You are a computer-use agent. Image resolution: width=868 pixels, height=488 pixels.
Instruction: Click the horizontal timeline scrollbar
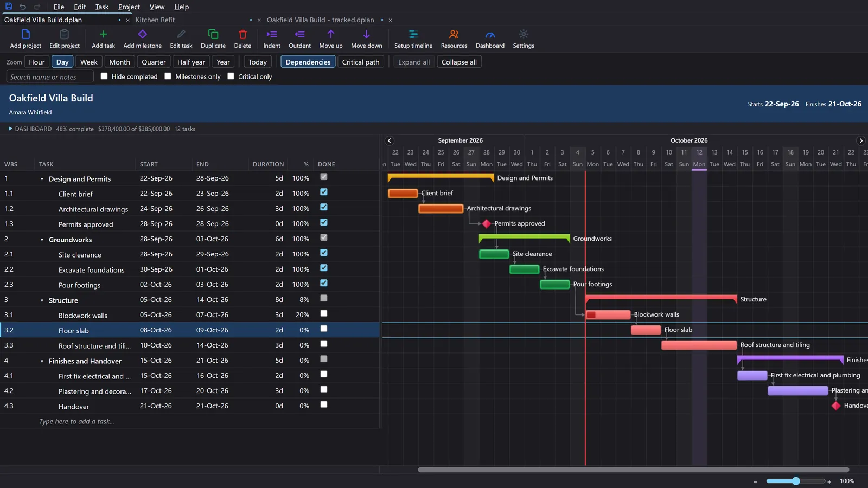coord(633,470)
